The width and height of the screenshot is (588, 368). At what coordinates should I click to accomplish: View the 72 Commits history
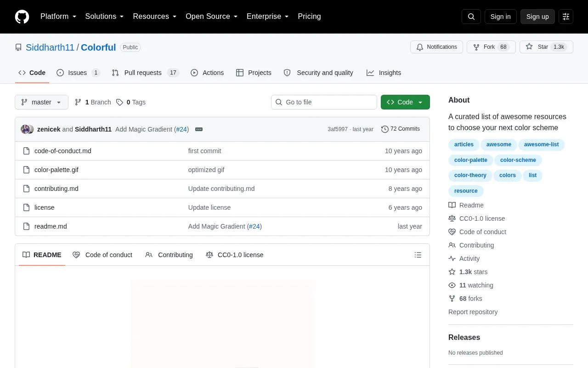pos(401,129)
